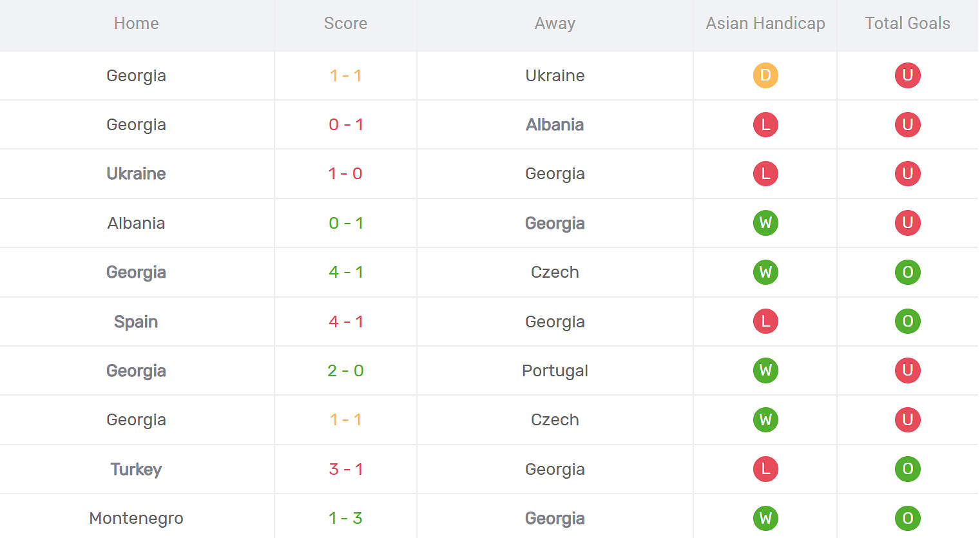Click the L handicap badge for Spain-Georgia
Viewport: 980px width, 538px height.
tap(765, 321)
